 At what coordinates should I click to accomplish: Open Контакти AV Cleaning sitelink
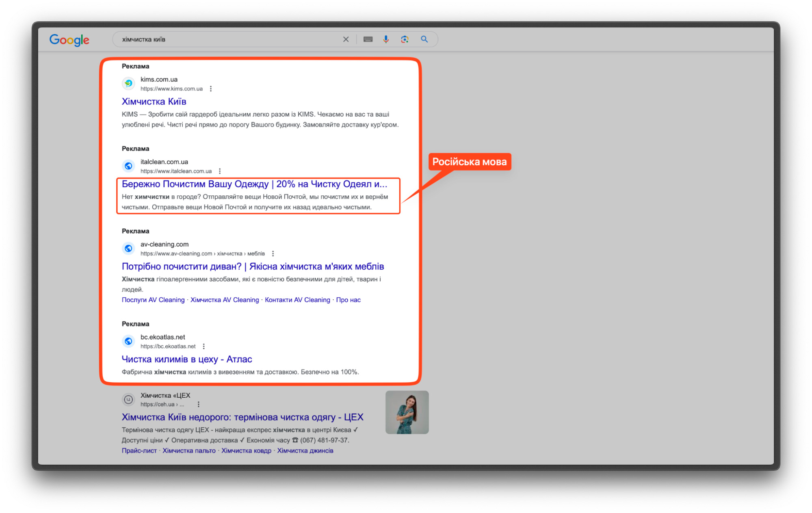[297, 300]
